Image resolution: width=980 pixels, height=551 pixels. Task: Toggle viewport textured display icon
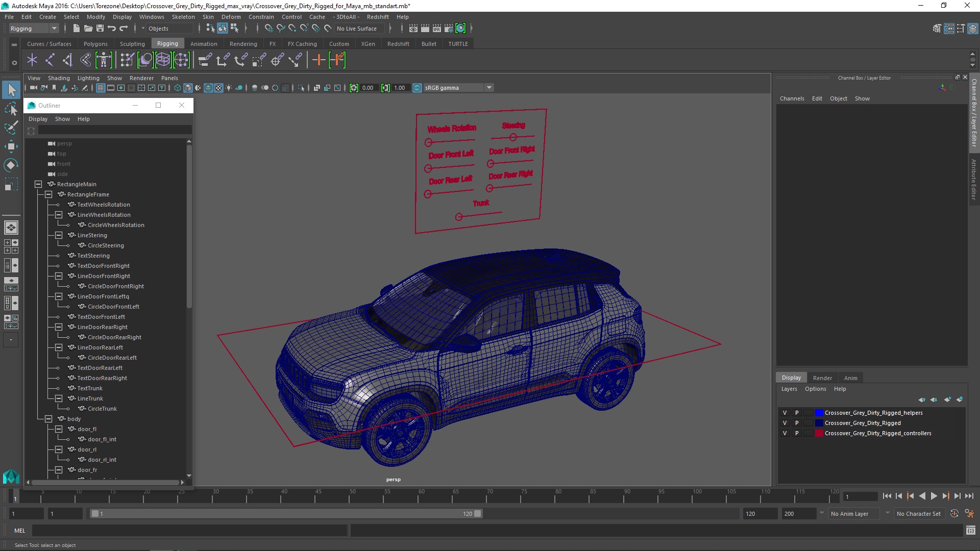point(218,88)
